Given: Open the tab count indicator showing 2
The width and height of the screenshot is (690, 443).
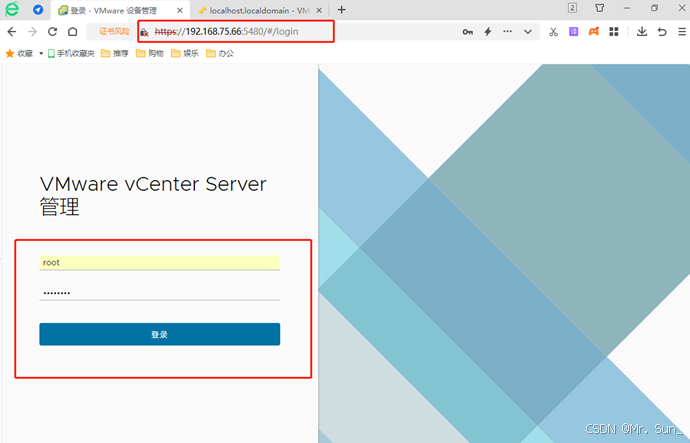Looking at the screenshot, I should tap(572, 8).
